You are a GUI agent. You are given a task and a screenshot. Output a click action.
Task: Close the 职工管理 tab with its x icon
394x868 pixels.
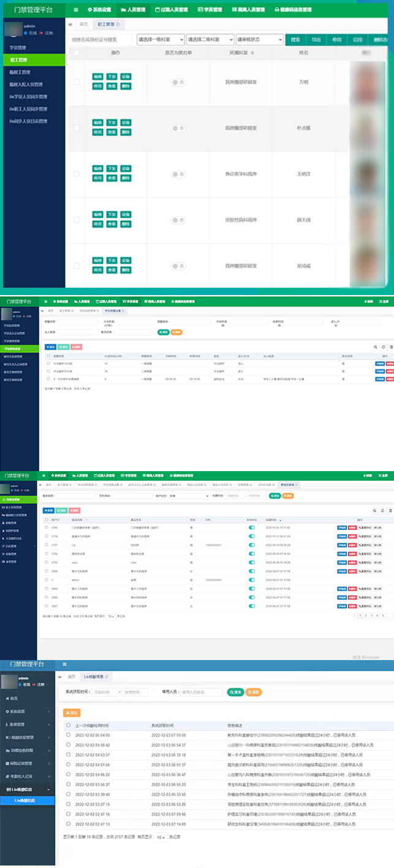pyautogui.click(x=118, y=25)
